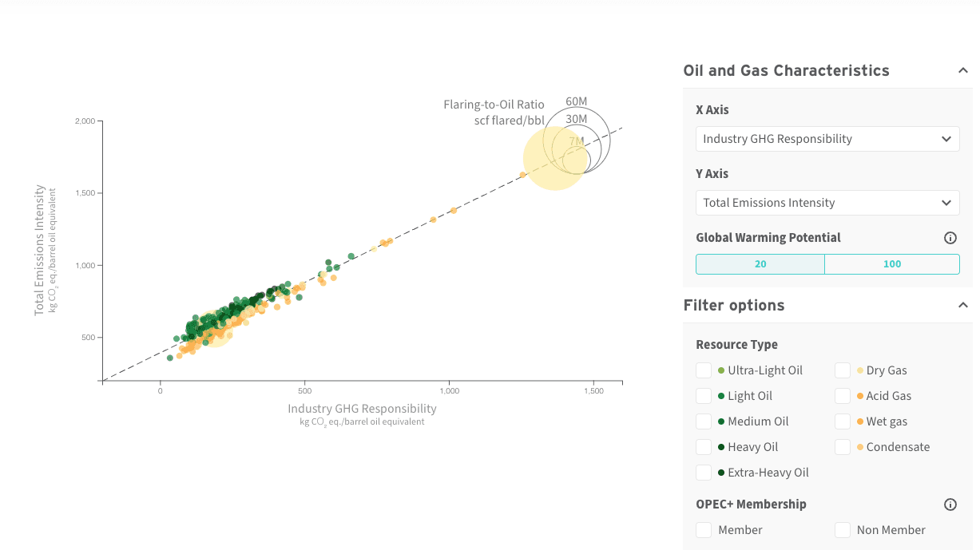Enable the Condensate filter
980x550 pixels.
pos(843,447)
